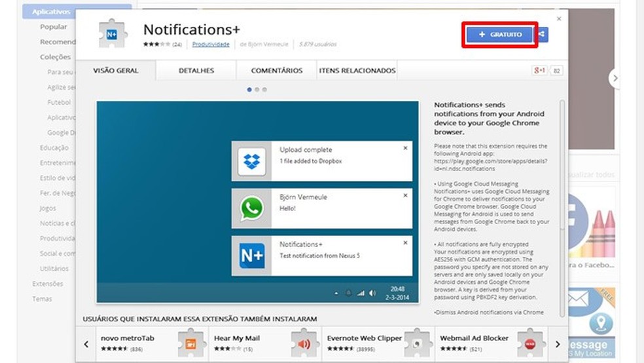Click the Notifications+ puzzle piece icon
Image resolution: width=644 pixels, height=363 pixels.
(112, 34)
